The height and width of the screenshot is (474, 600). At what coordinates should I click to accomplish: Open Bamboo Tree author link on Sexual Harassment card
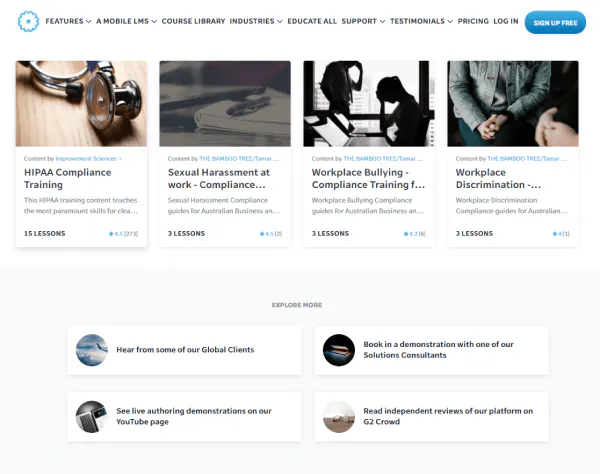click(x=239, y=158)
